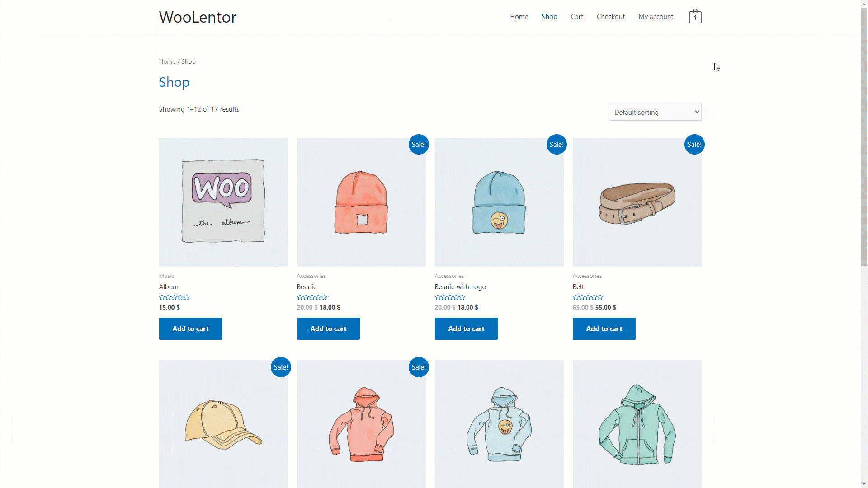The width and height of the screenshot is (868, 488).
Task: Add Album to cart
Action: (x=190, y=329)
